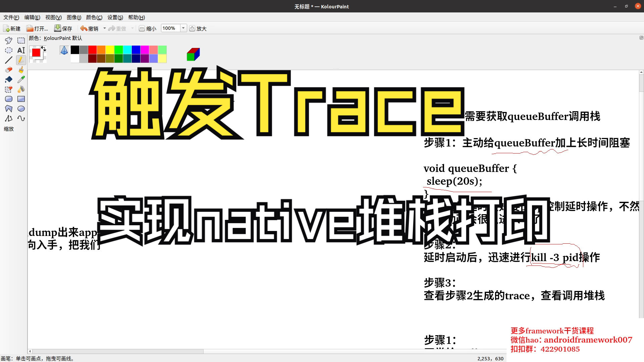Select the Line tool
This screenshot has height=362, width=644.
point(9,60)
